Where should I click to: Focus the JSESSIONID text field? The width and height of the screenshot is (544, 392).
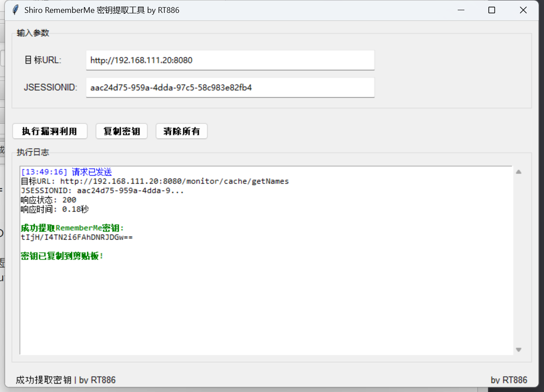230,88
